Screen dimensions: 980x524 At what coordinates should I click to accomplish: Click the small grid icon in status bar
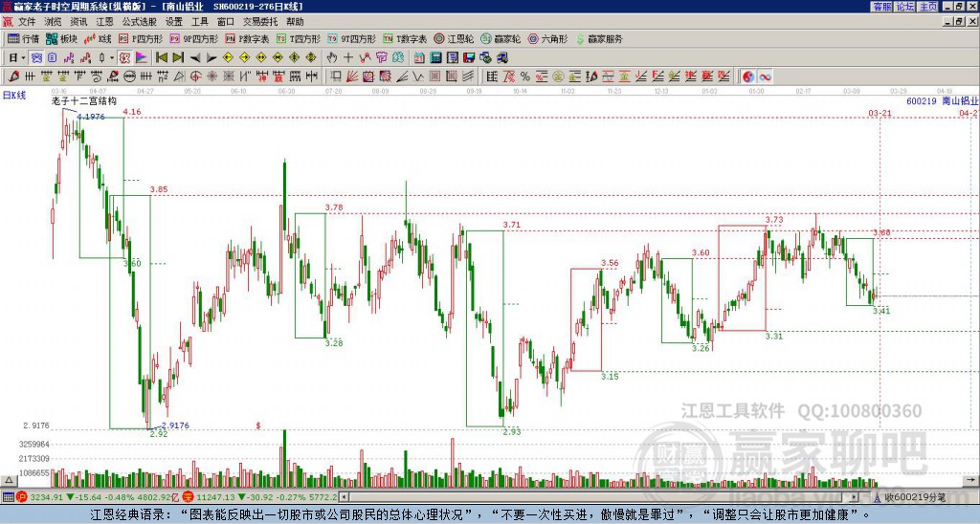coord(8,497)
